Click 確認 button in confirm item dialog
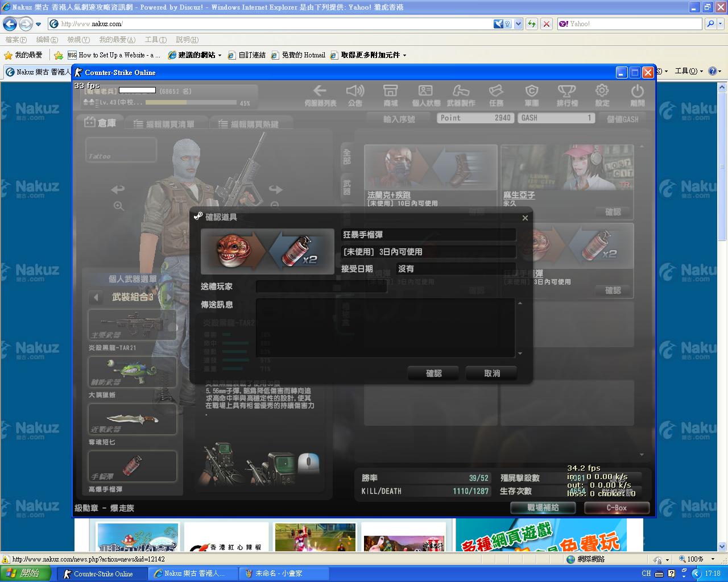Viewport: 728px width, 582px height. pos(434,373)
